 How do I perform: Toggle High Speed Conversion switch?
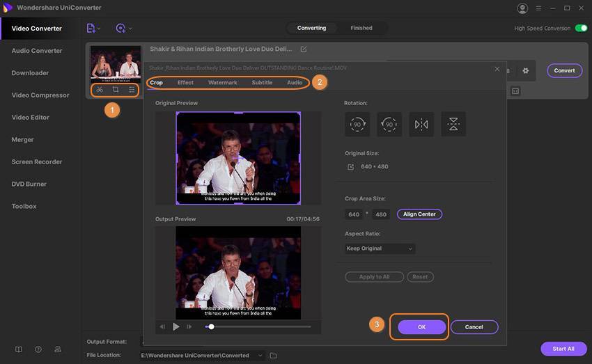point(582,29)
